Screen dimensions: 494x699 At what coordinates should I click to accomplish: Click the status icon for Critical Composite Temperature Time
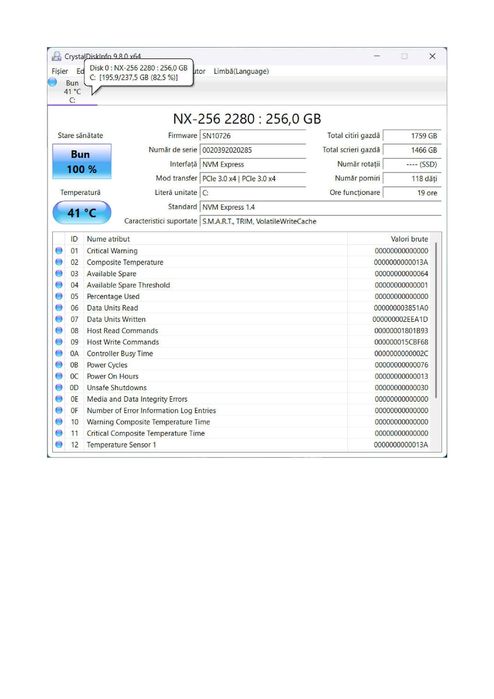click(59, 433)
